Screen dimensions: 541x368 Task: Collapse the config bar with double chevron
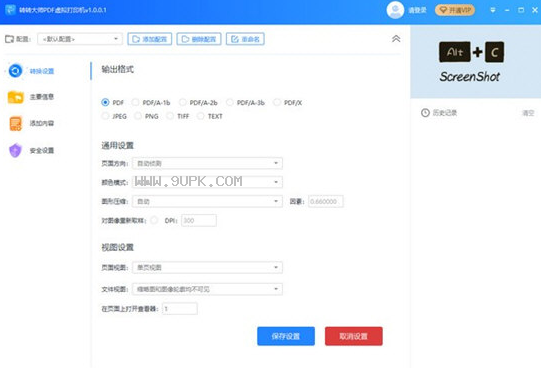click(396, 39)
